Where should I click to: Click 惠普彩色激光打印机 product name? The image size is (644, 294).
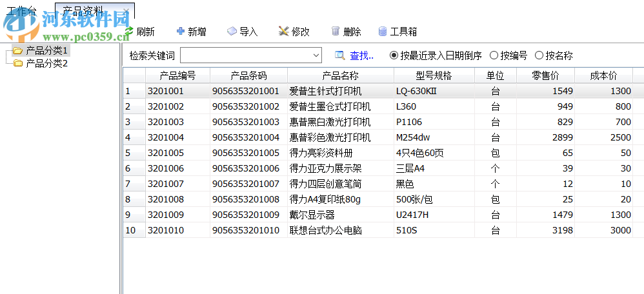tap(330, 137)
